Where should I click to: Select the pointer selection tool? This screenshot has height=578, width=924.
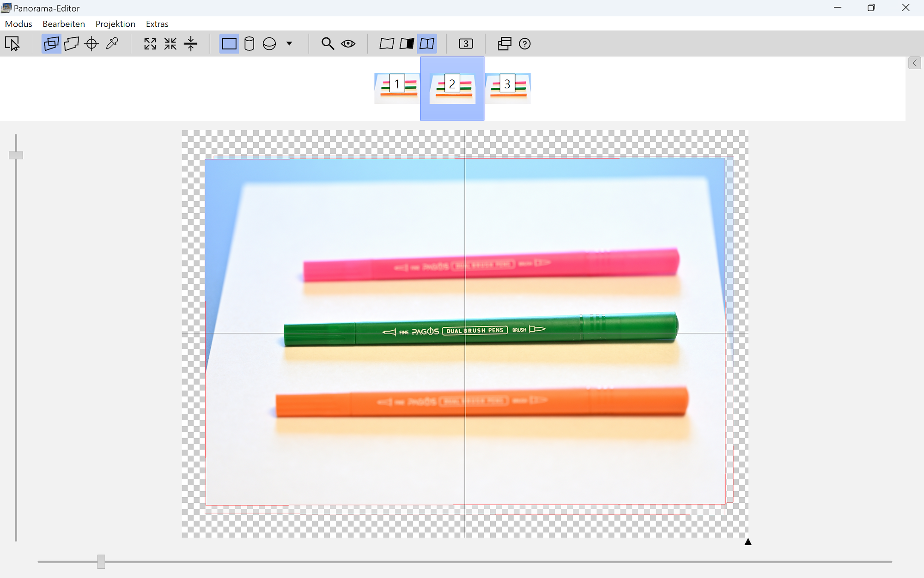[x=12, y=44]
